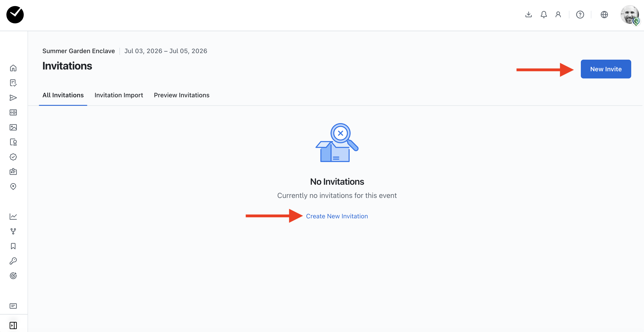Viewport: 644px width, 332px height.
Task: Open the badge ID card icon
Action: pyautogui.click(x=13, y=172)
